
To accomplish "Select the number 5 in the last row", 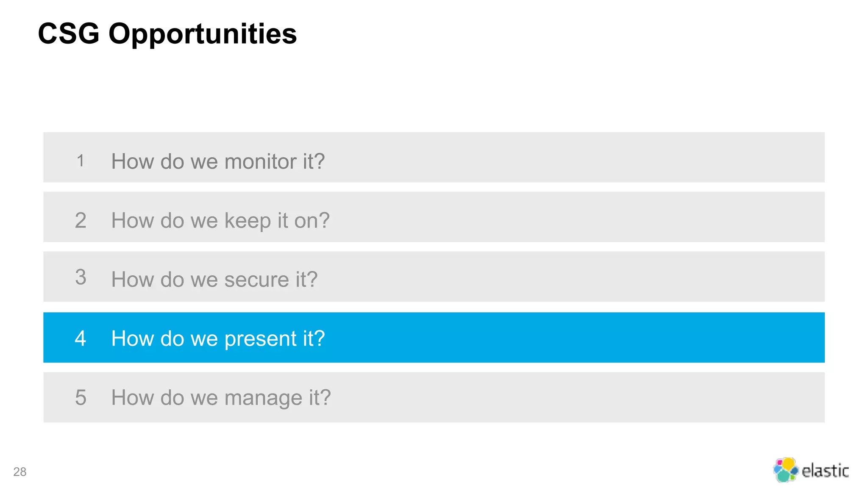I will pos(81,397).
